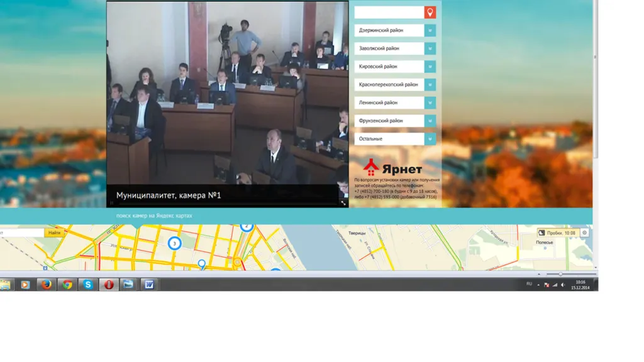Expand the Заволжский район dropdown
644x362 pixels.
(430, 48)
